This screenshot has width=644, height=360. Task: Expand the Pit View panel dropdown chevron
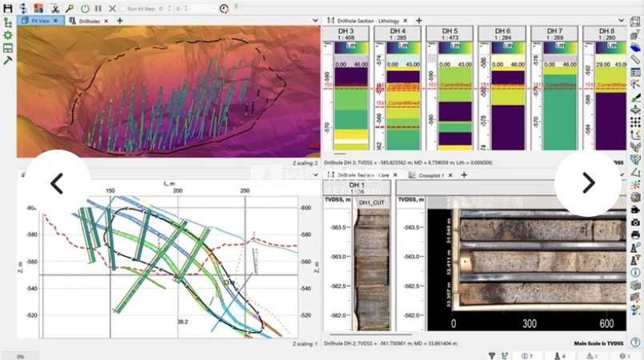(x=315, y=20)
